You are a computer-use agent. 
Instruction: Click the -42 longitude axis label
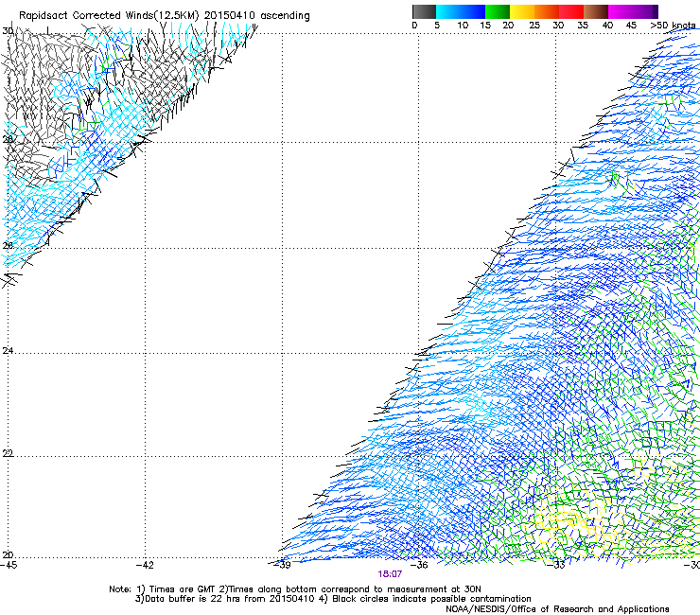click(x=145, y=565)
